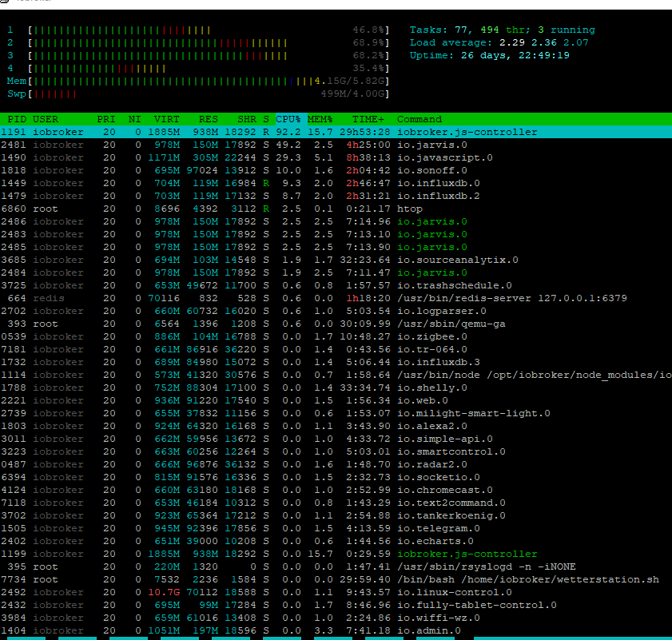Viewport: 672px width, 640px height.
Task: Select the io.admin.0 process row
Action: (x=336, y=630)
